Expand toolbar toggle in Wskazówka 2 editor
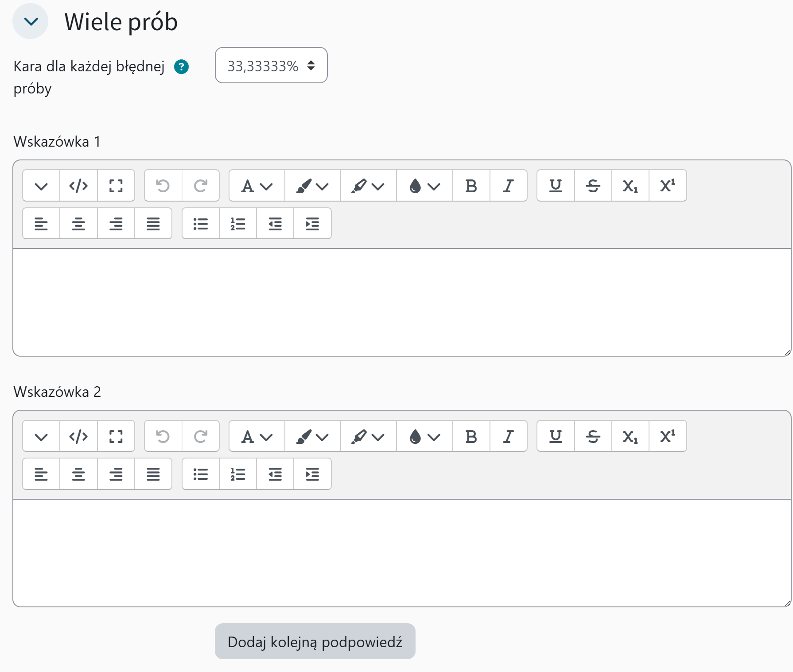This screenshot has width=793, height=672. click(41, 436)
